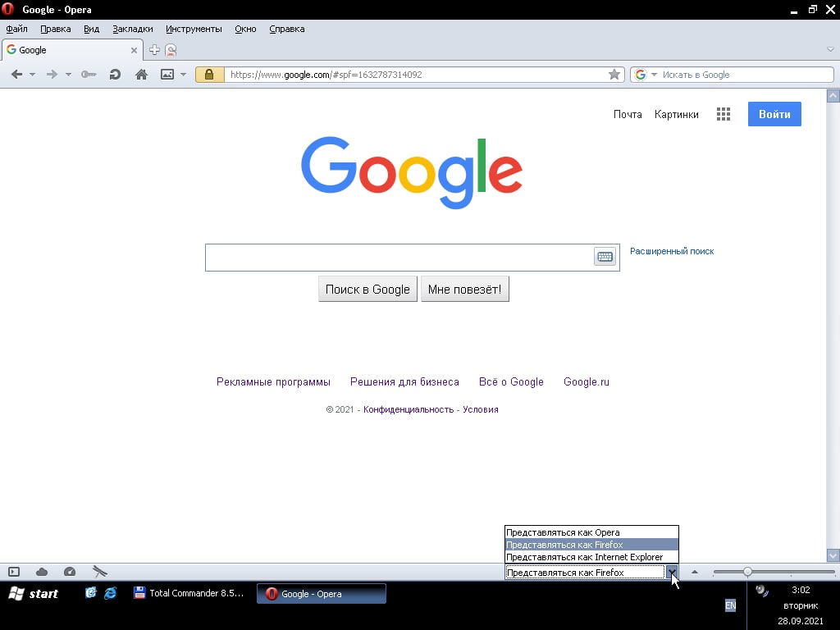
Task: Open the back history dropdown arrow
Action: point(32,75)
